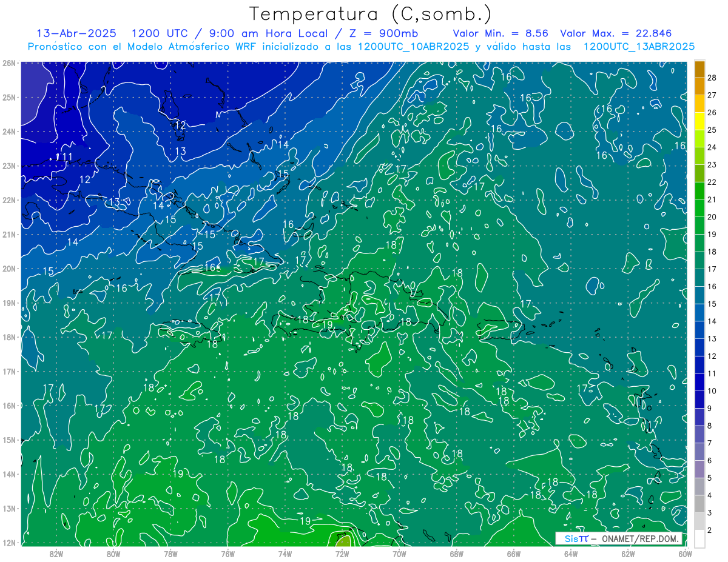Select the date '13-Abr-2025' in the header
The image size is (728, 562).
(76, 33)
